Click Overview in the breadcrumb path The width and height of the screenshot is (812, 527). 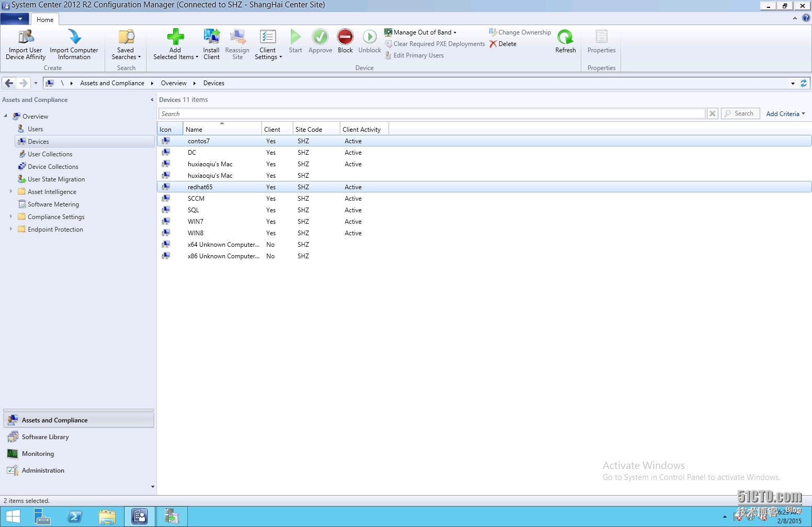point(174,83)
